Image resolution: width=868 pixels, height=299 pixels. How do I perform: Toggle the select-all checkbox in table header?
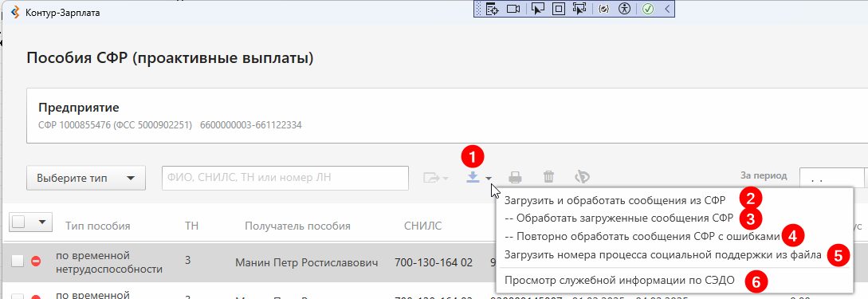pos(18,222)
